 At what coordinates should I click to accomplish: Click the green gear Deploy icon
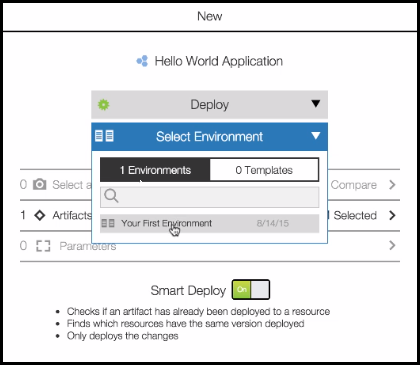tap(103, 105)
